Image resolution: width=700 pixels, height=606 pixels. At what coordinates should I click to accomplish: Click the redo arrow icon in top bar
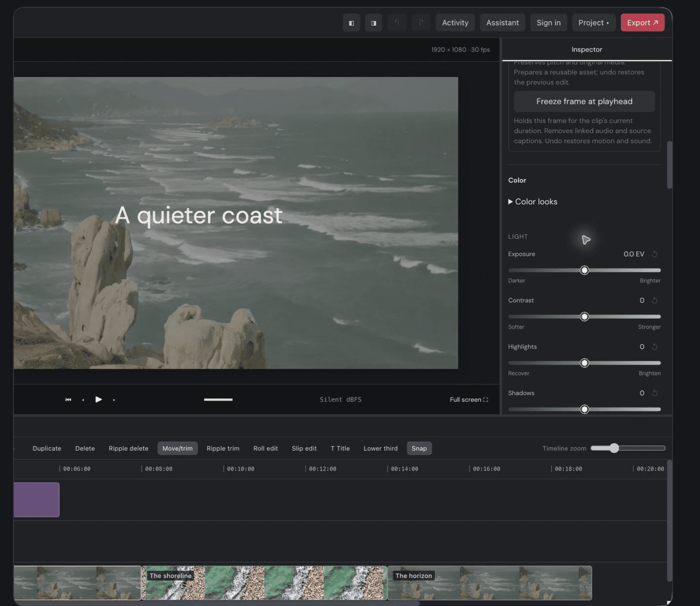(421, 23)
